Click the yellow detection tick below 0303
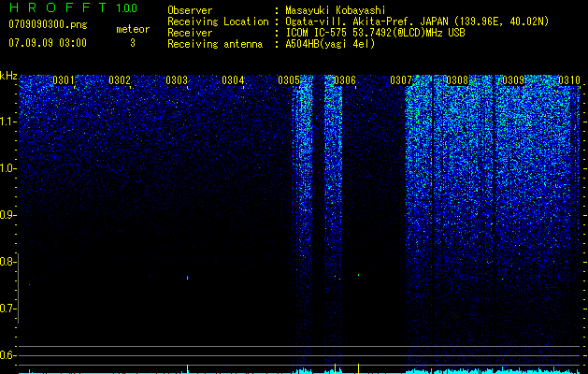This screenshot has height=374, width=588. pos(188,368)
